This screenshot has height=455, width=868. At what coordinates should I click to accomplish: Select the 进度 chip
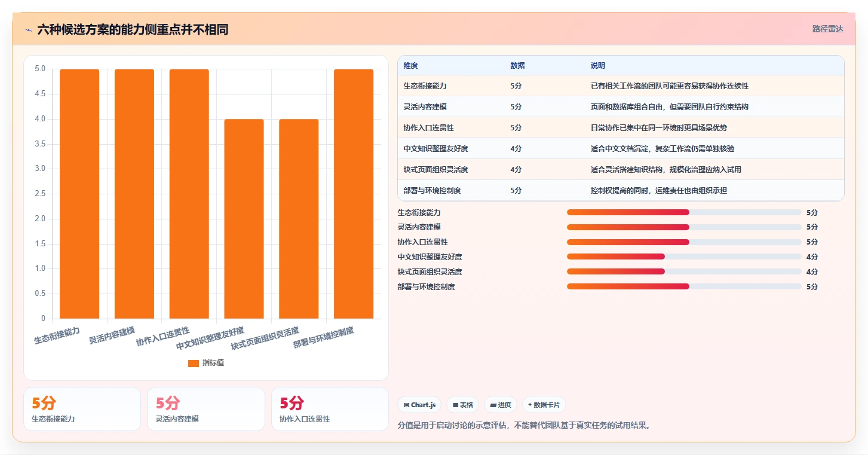501,405
